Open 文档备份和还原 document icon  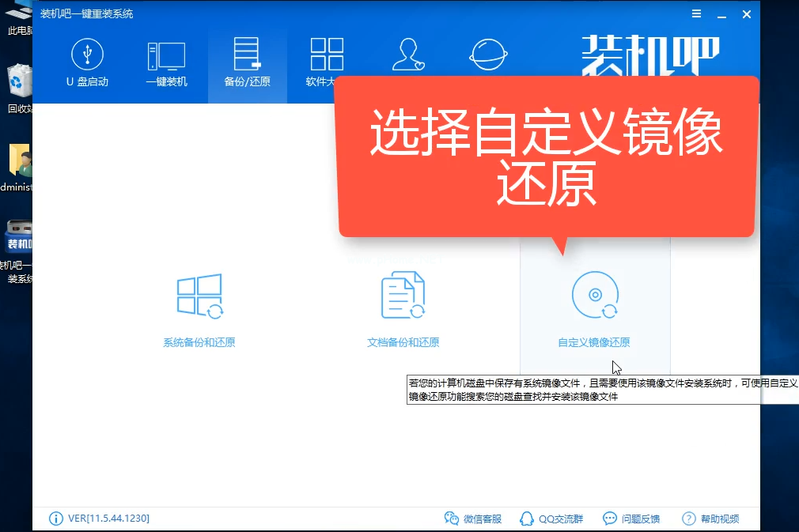click(403, 296)
